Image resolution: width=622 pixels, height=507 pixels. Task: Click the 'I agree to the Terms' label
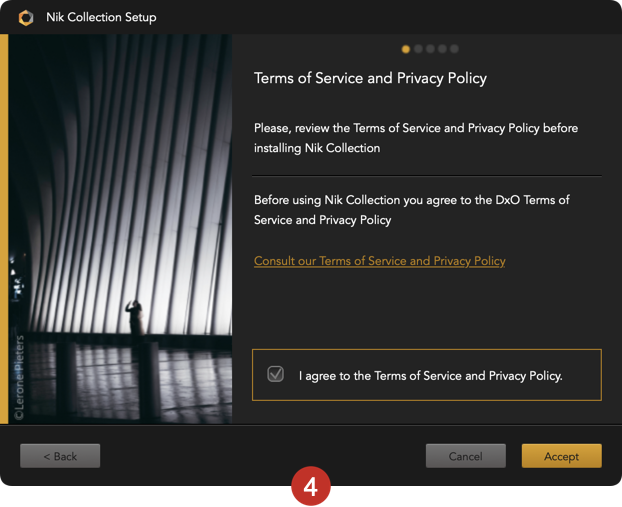pyautogui.click(x=430, y=376)
